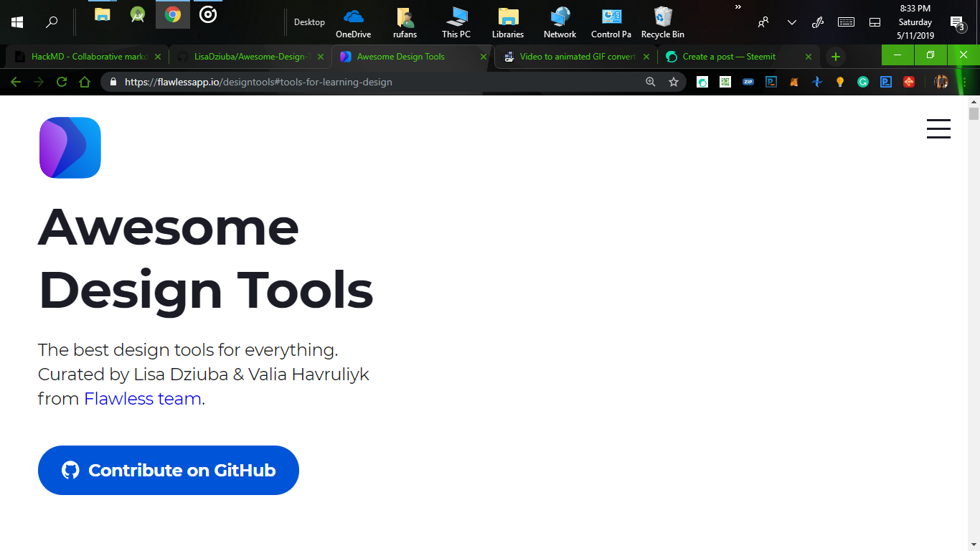
Task: Click the Chrome taskbar icon
Action: coord(173,14)
